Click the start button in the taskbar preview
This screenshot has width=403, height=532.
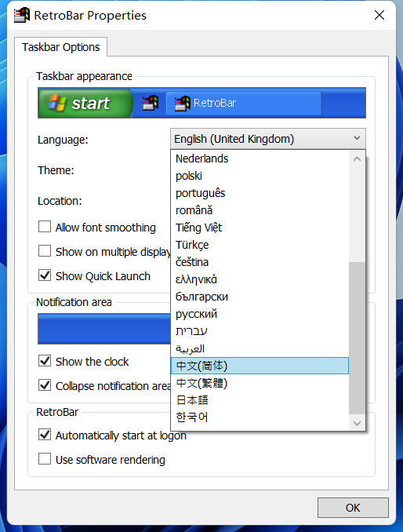[85, 103]
